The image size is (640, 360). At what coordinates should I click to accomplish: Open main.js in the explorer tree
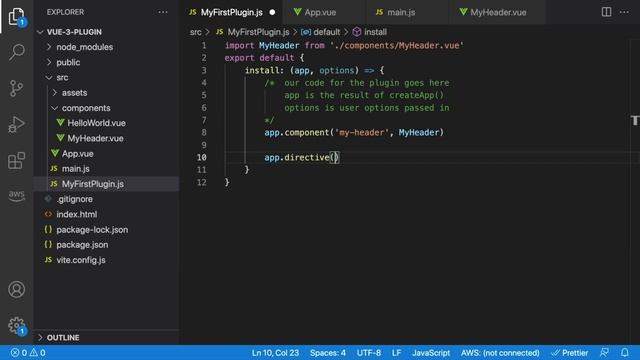tap(106, 169)
